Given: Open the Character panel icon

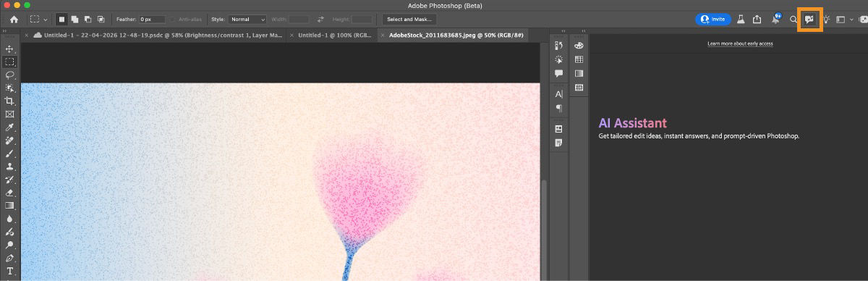Looking at the screenshot, I should 558,94.
